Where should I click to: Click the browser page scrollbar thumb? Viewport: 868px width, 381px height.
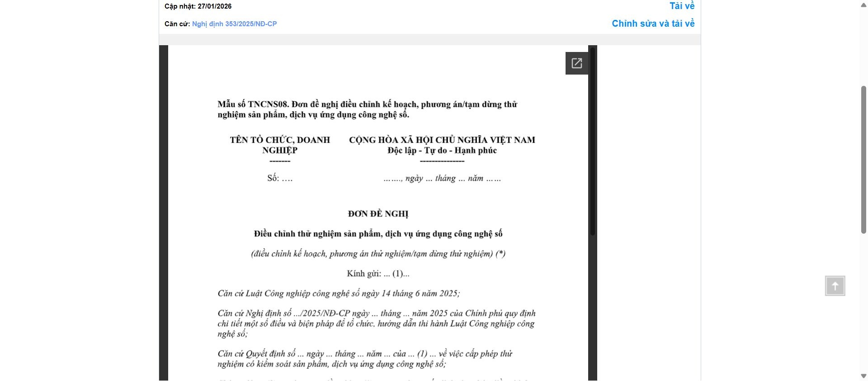click(863, 160)
